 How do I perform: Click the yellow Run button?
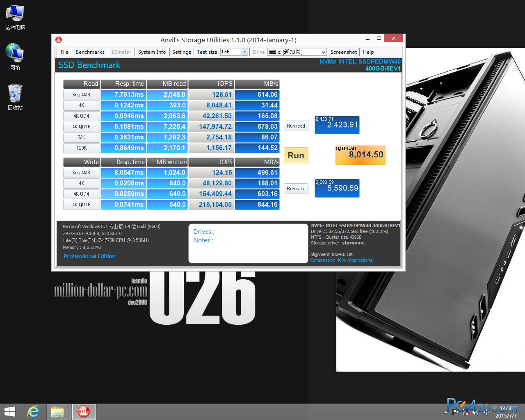tap(296, 155)
